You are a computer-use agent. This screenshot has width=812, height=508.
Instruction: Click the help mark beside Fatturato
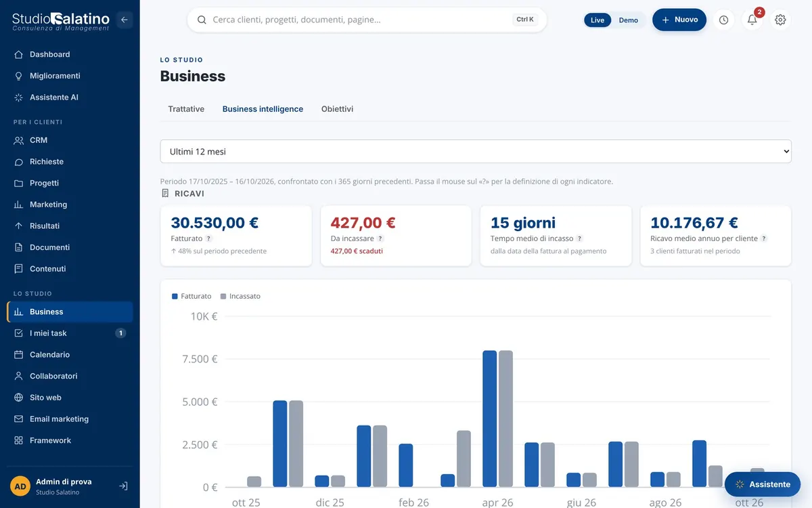pyautogui.click(x=208, y=239)
